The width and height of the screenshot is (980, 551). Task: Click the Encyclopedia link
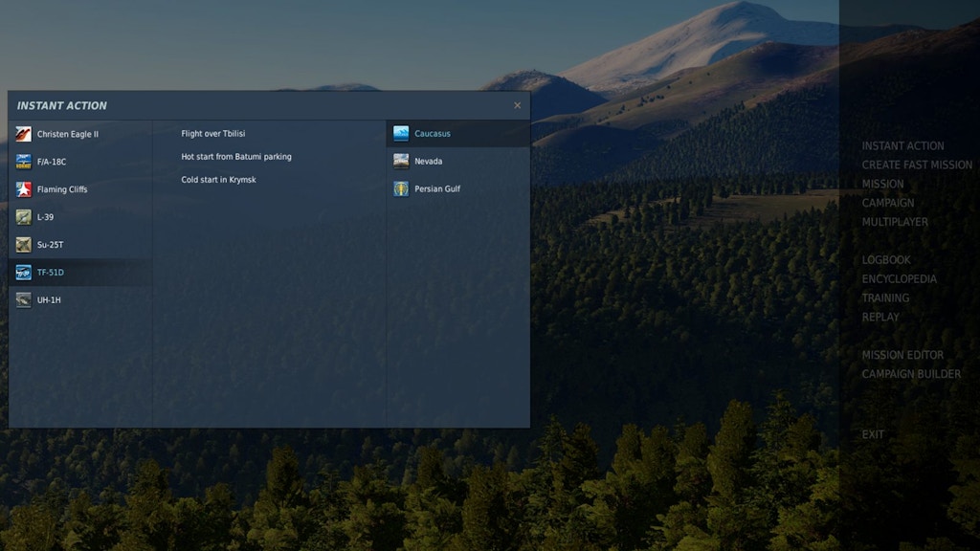pyautogui.click(x=899, y=279)
